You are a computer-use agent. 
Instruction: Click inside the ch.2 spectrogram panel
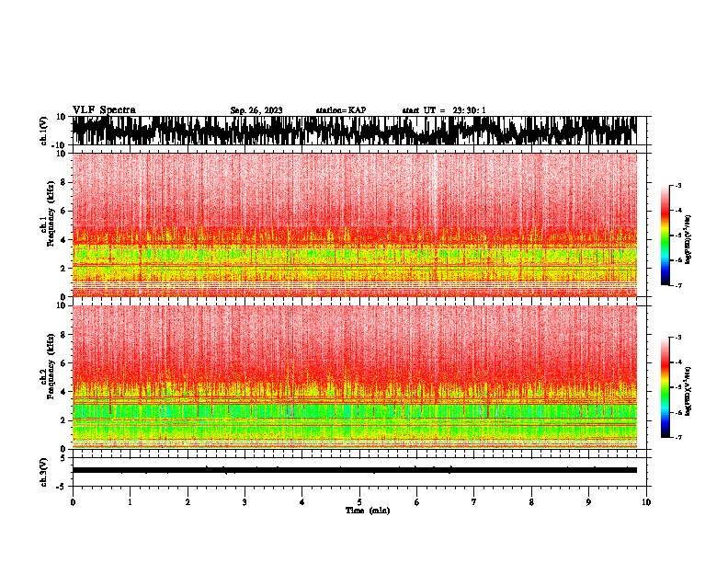(354, 377)
